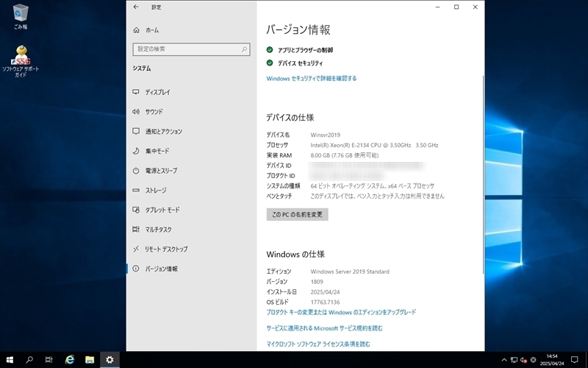Image resolution: width=588 pixels, height=368 pixels.
Task: Maximize the Settings window
Action: 456,7
